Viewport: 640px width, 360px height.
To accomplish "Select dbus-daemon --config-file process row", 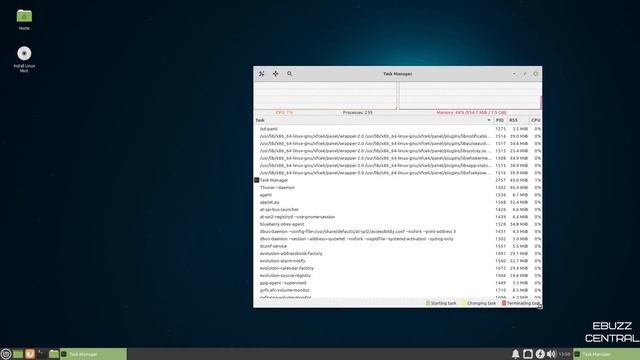I will 398,232.
